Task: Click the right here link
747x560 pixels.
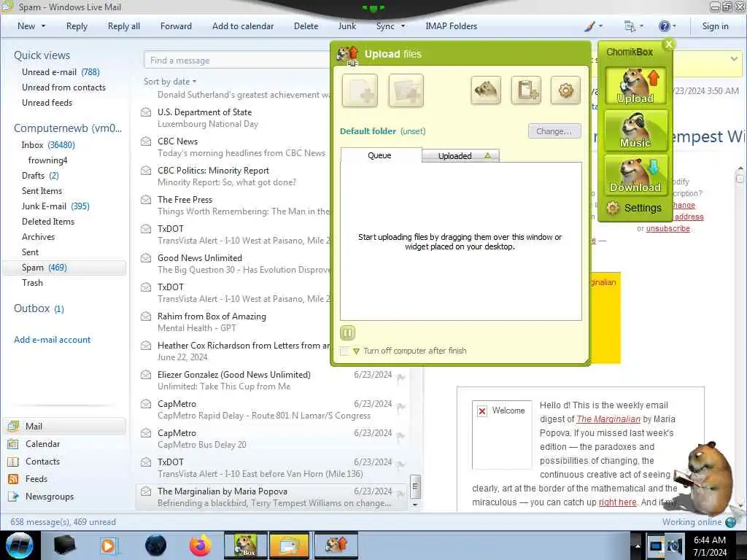Action: (617, 502)
